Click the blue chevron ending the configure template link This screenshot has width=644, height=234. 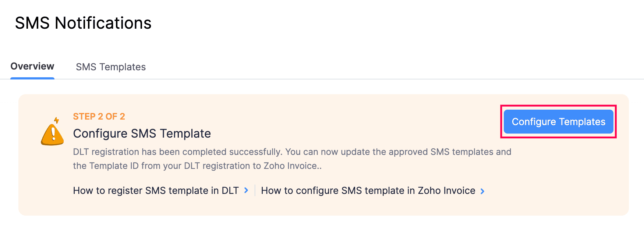[x=482, y=191]
